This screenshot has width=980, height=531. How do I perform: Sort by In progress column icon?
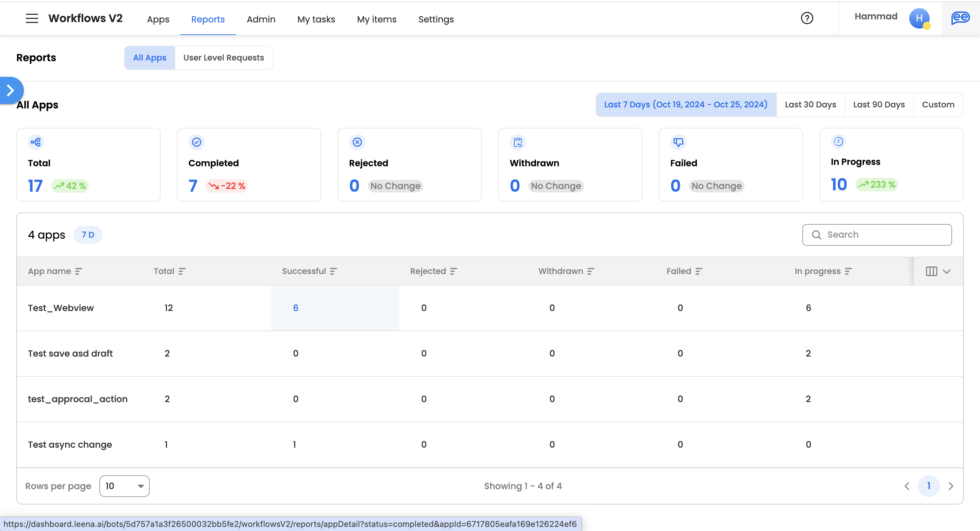(848, 271)
